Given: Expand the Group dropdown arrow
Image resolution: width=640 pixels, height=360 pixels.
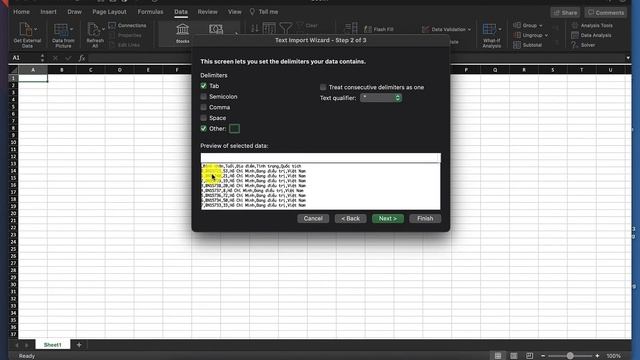Looking at the screenshot, I should pos(541,26).
